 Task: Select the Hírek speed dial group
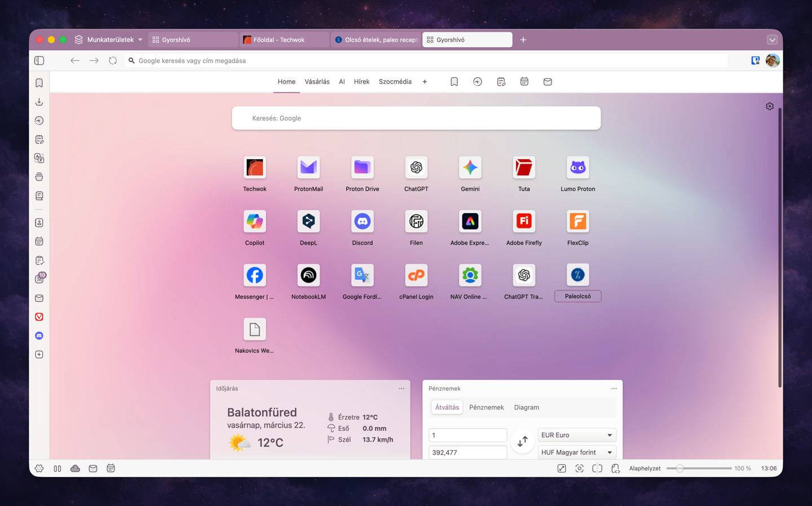tap(361, 82)
